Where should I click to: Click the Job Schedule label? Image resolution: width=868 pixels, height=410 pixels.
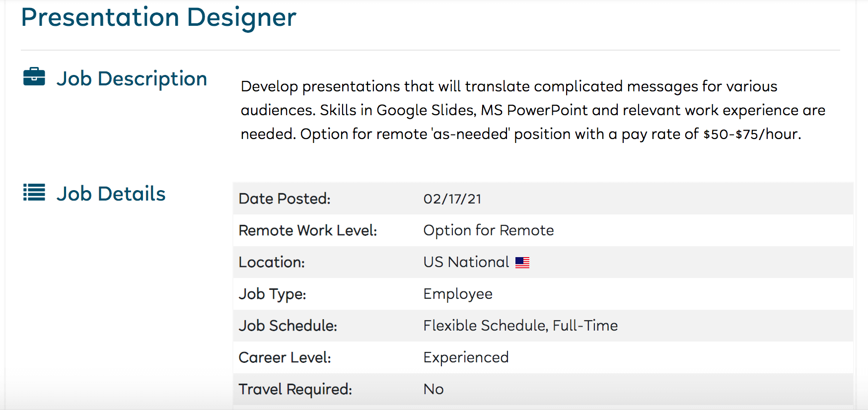[x=288, y=326]
